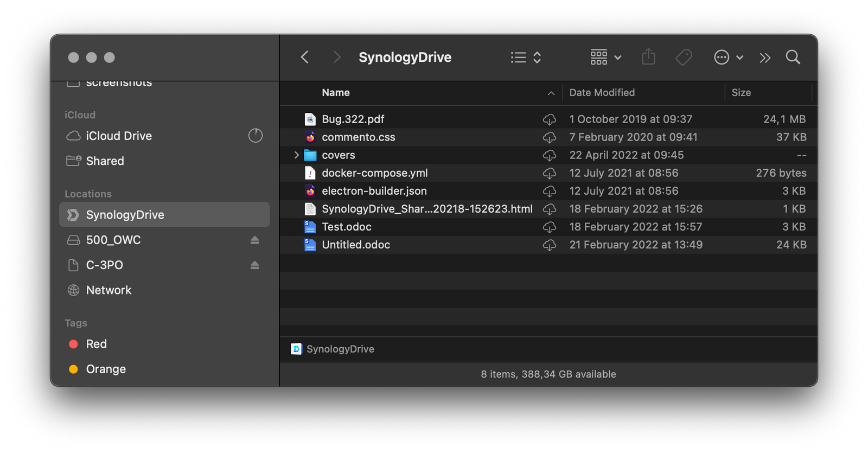The width and height of the screenshot is (868, 453).
Task: Download Bug.322.pdf via its cloud icon
Action: (550, 119)
